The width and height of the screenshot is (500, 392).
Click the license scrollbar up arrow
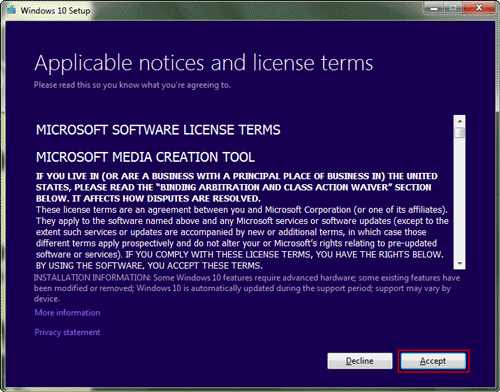point(460,121)
